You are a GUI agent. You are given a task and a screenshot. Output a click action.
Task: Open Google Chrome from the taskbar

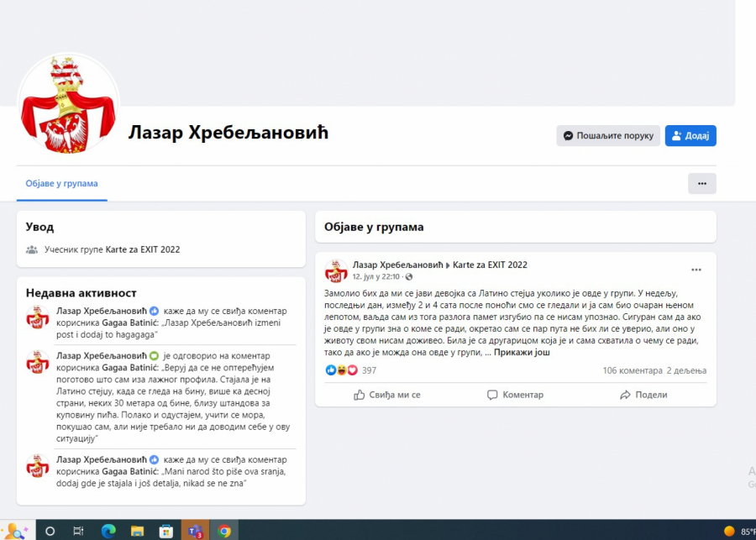coord(224,531)
